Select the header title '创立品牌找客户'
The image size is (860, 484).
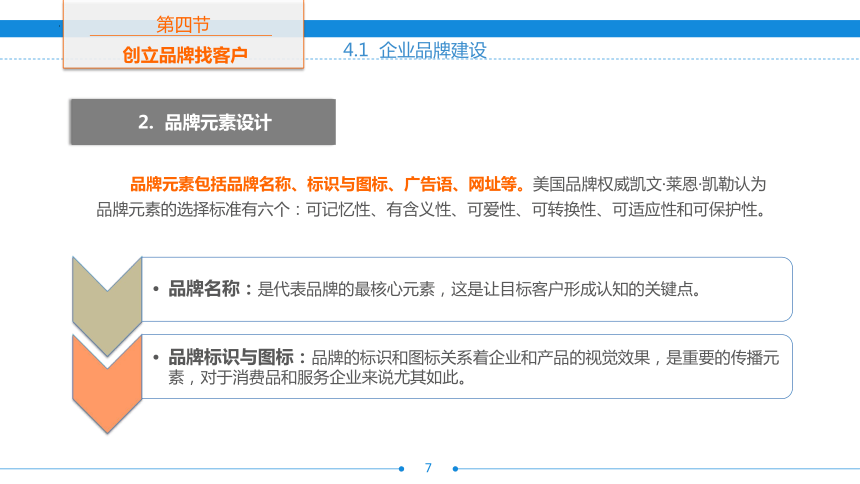click(185, 55)
